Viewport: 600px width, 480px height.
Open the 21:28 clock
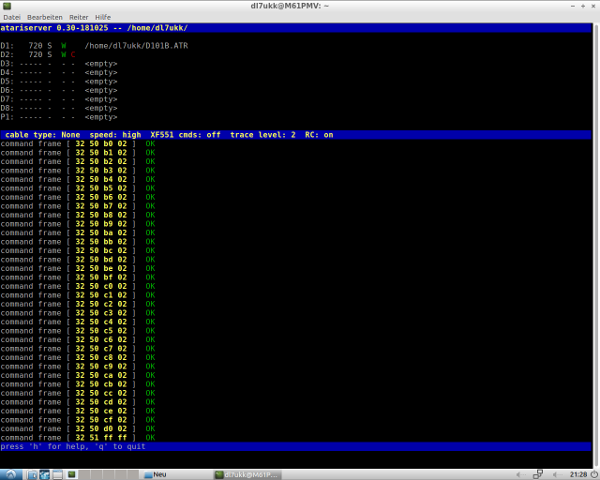(578, 475)
